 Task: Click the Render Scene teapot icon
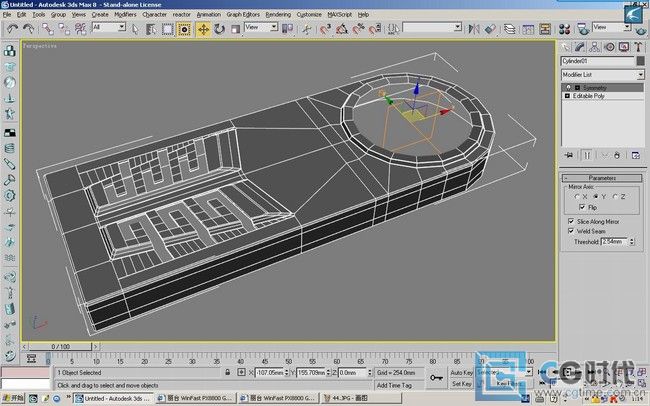(583, 29)
